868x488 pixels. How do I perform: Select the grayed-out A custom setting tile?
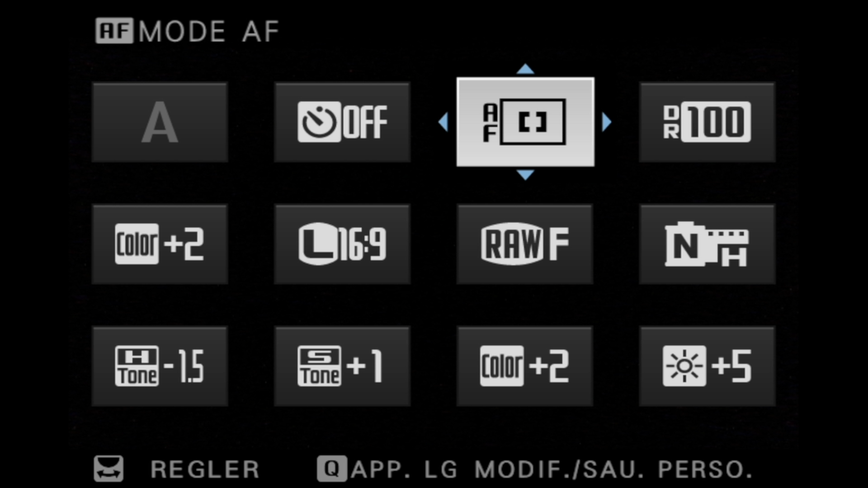click(x=160, y=122)
